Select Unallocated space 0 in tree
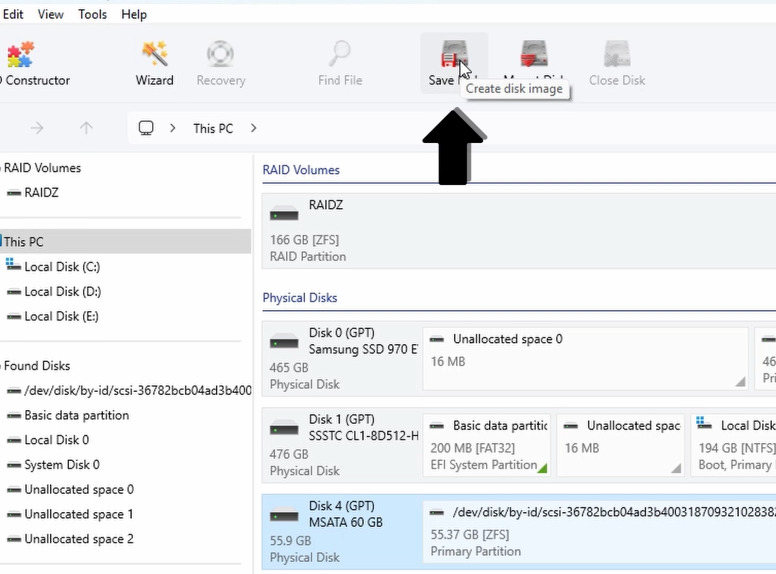776x574 pixels. click(79, 489)
